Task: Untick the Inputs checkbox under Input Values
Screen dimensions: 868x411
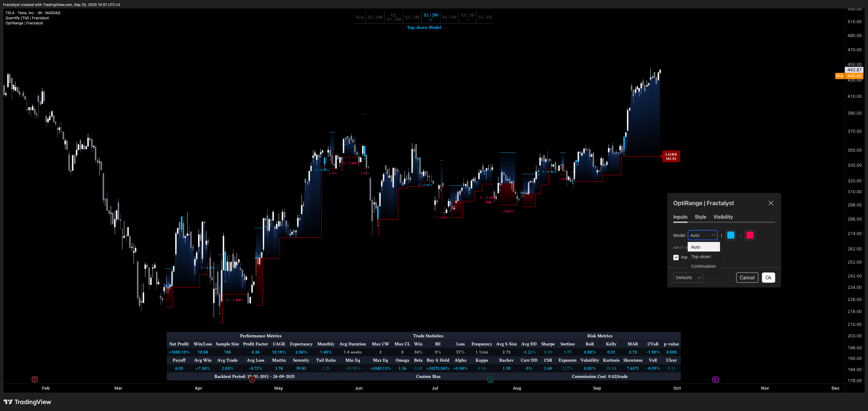Action: 676,257
